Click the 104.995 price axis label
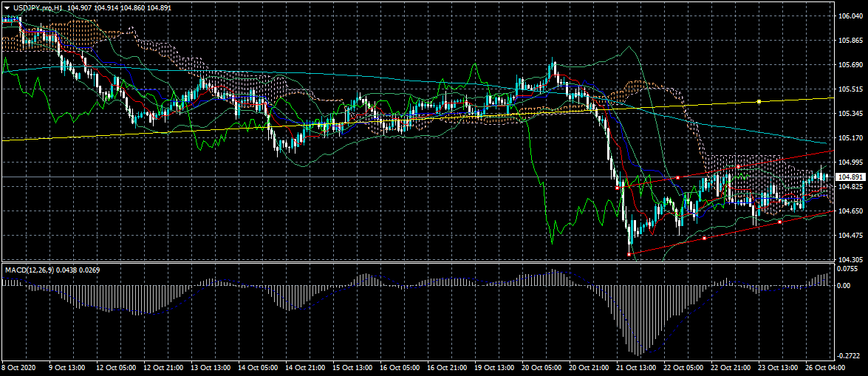This screenshot has height=376, width=868. 851,163
